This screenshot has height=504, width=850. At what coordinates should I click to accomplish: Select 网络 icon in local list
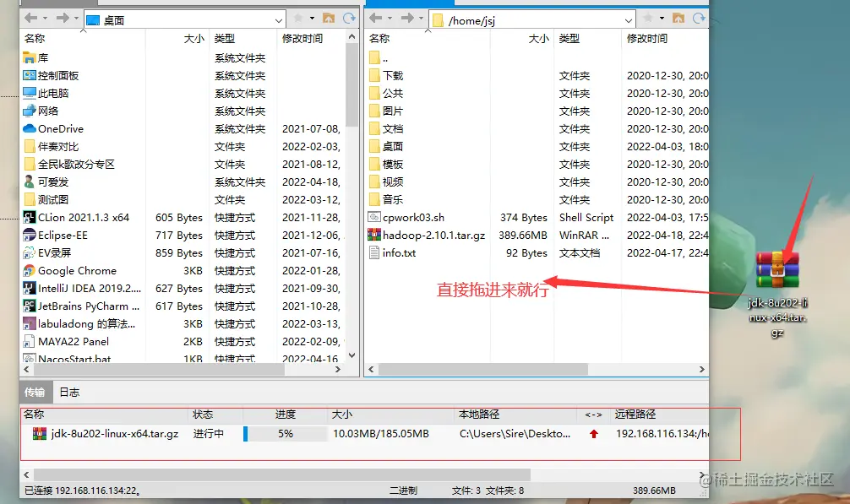pyautogui.click(x=30, y=111)
